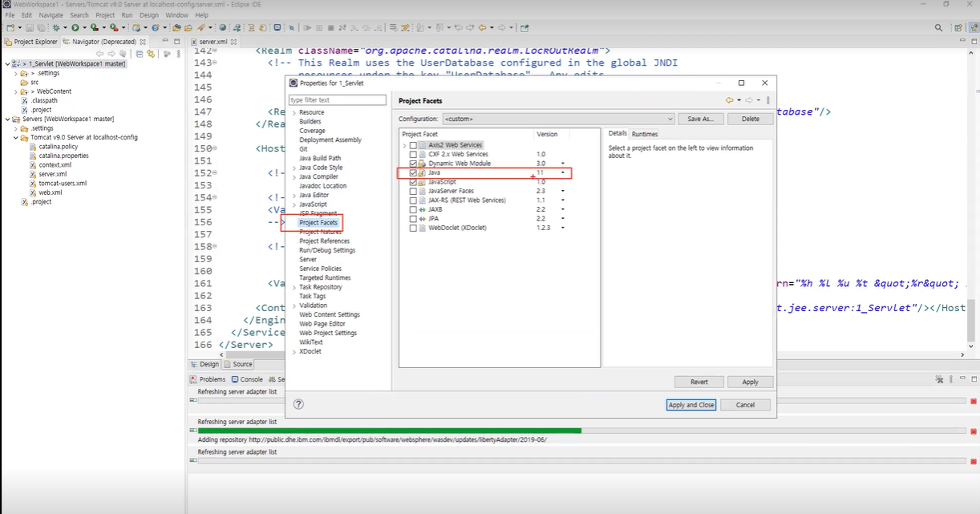Open the File menu

pyautogui.click(x=10, y=15)
